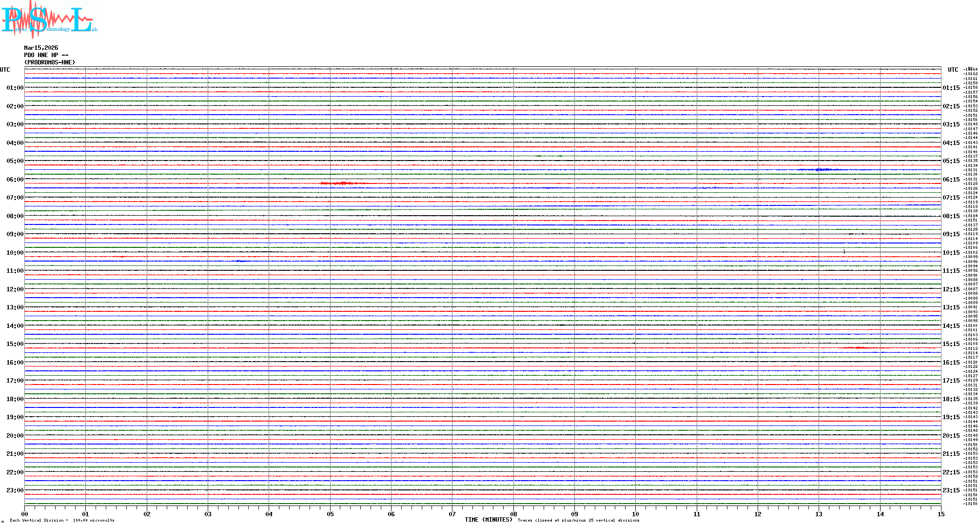Click the PSL Seismology Lab logo
The image size is (980, 527).
click(x=49, y=20)
